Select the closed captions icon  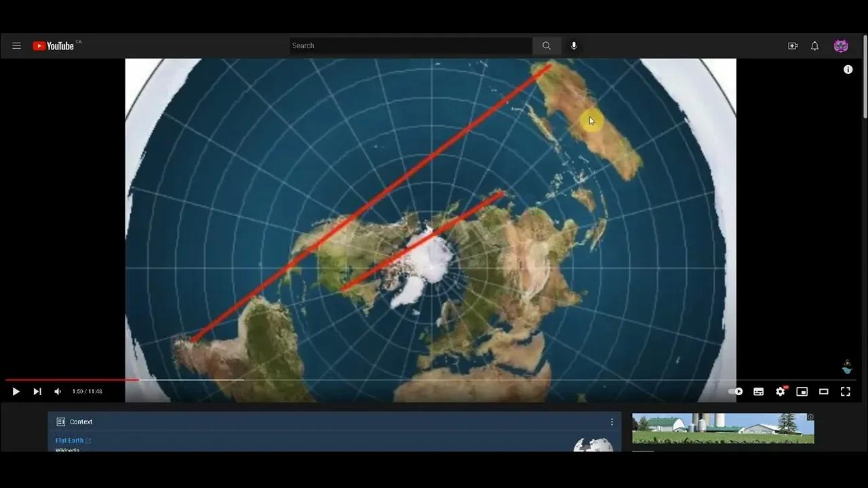(758, 391)
